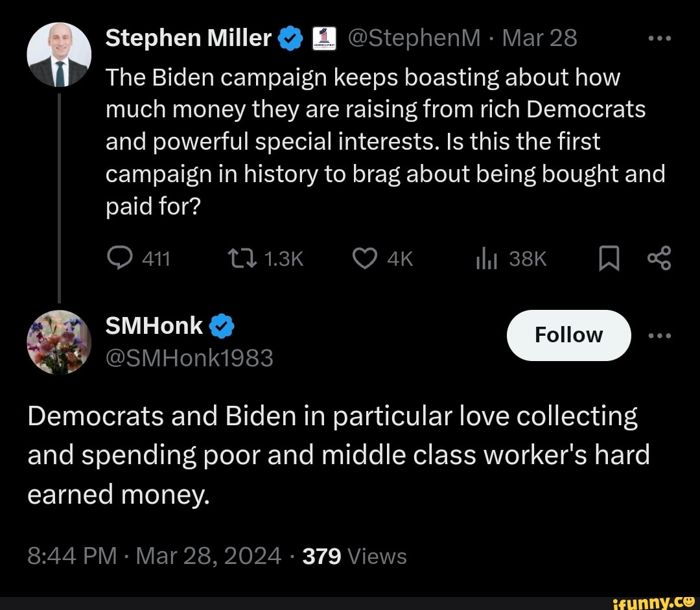Follow the SMHonk account
700x610 pixels.
[568, 335]
